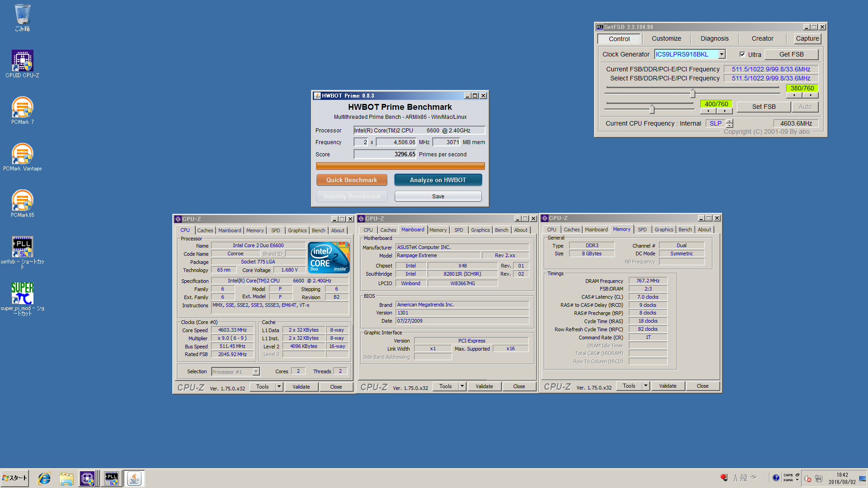Click SLP spinner up arrow
The image size is (868, 488).
[x=730, y=122]
